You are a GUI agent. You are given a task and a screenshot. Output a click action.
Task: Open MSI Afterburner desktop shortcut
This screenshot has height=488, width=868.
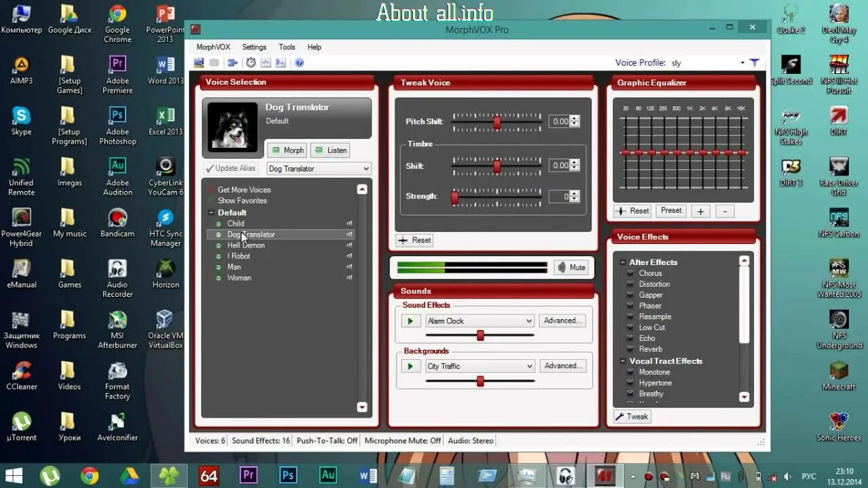pyautogui.click(x=117, y=329)
